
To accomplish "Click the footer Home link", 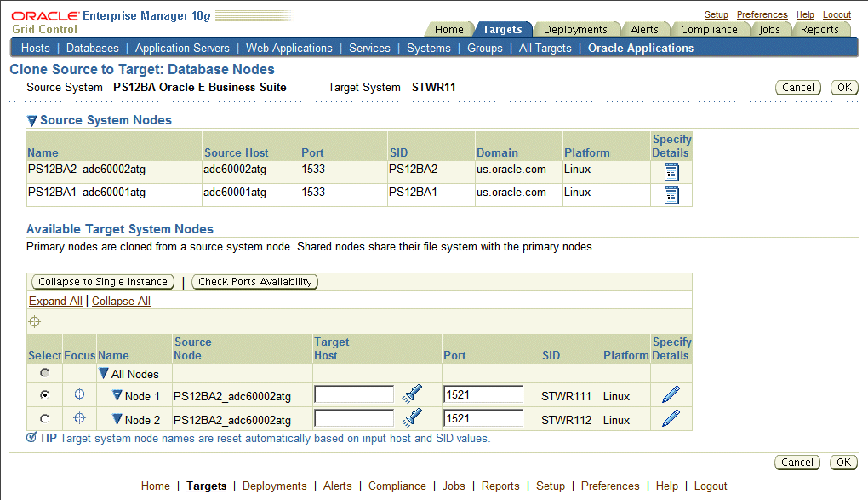I will point(156,486).
